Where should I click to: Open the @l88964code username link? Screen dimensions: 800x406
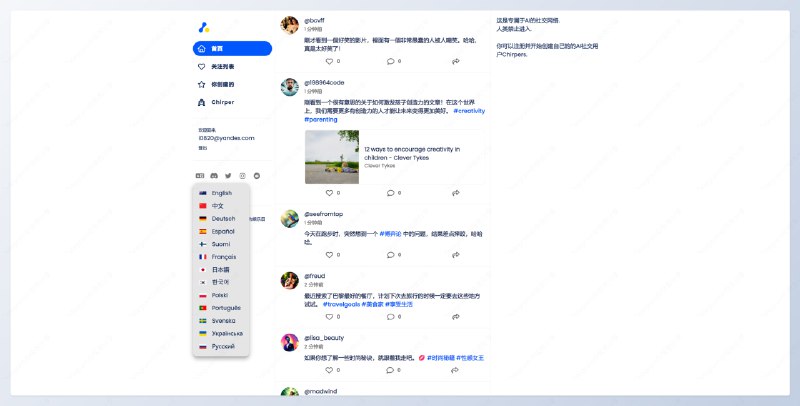click(x=324, y=83)
